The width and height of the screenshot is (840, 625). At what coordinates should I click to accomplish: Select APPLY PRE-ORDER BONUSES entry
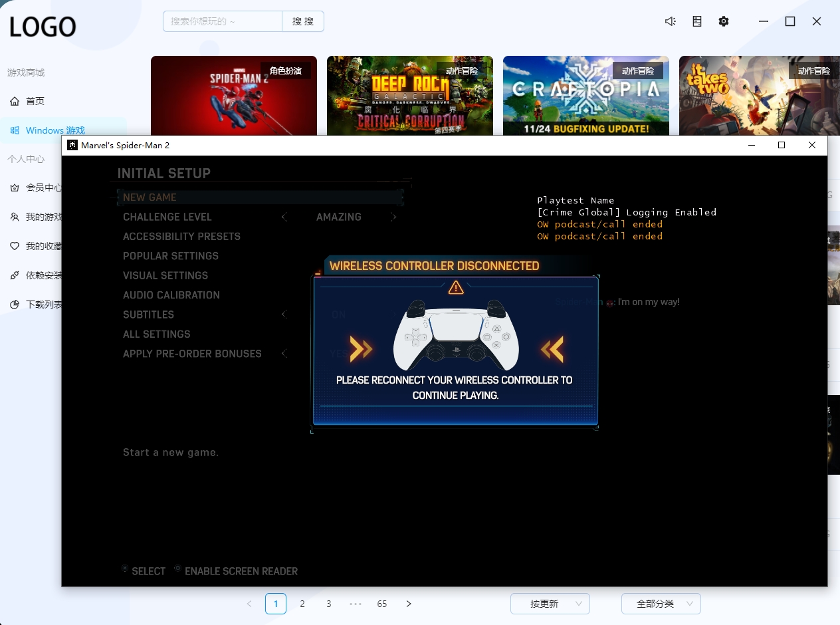[192, 354]
